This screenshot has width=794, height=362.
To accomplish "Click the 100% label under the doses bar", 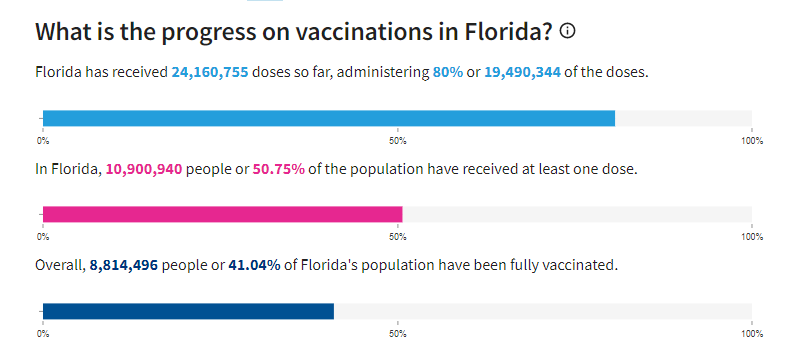I will point(752,141).
